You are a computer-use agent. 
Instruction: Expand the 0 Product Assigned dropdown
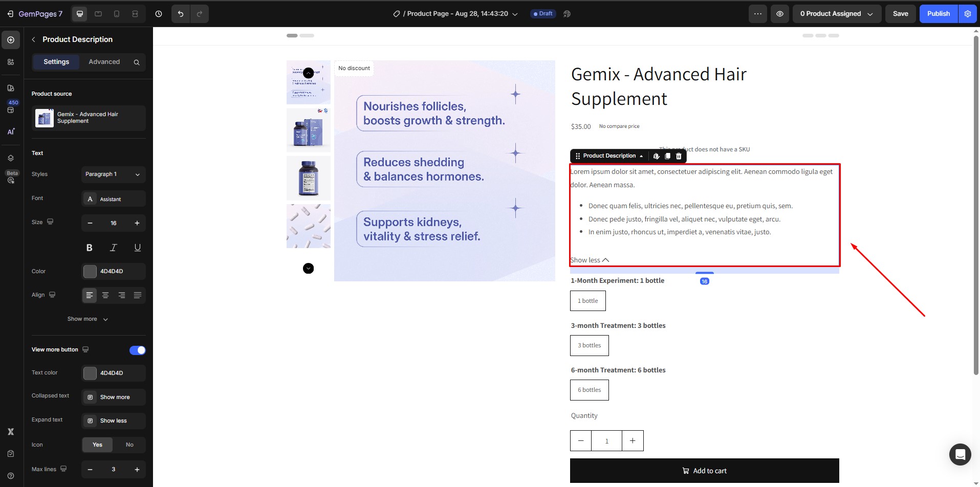coord(836,14)
